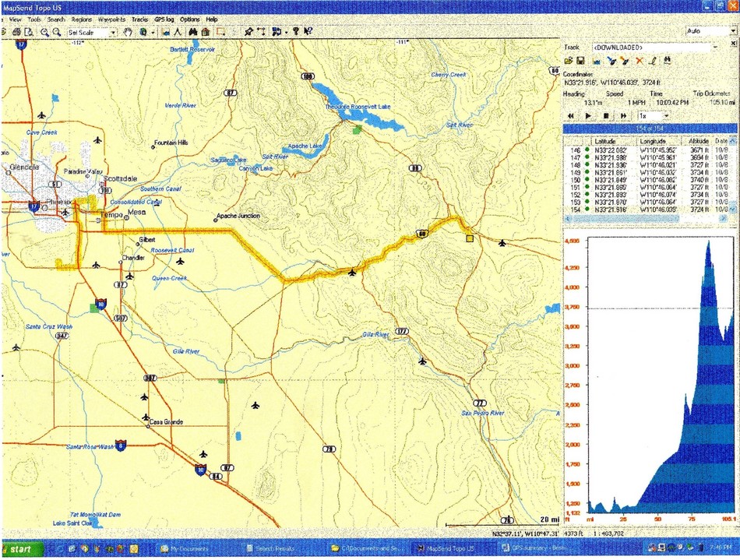Click the pencil edit track icon
Screen dimensions: 740x560
point(653,61)
